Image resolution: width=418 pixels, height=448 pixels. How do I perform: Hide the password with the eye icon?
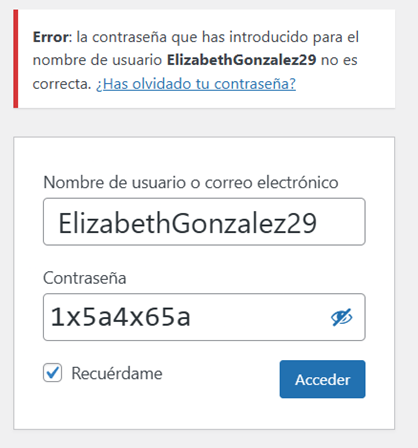(x=342, y=317)
